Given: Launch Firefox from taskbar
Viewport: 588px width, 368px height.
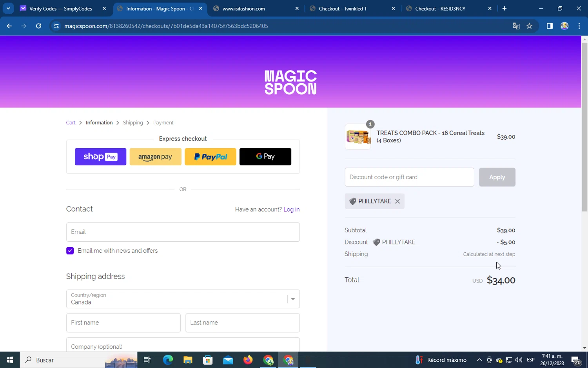Looking at the screenshot, I should coord(248,360).
